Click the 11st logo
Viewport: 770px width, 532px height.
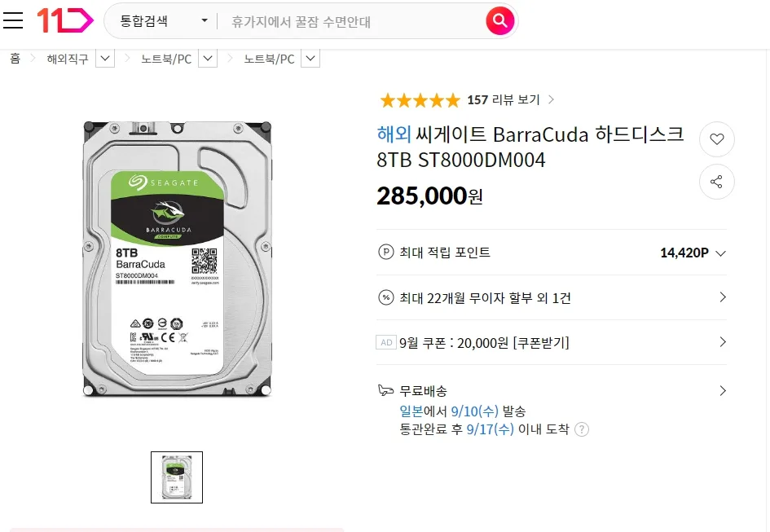tap(65, 20)
